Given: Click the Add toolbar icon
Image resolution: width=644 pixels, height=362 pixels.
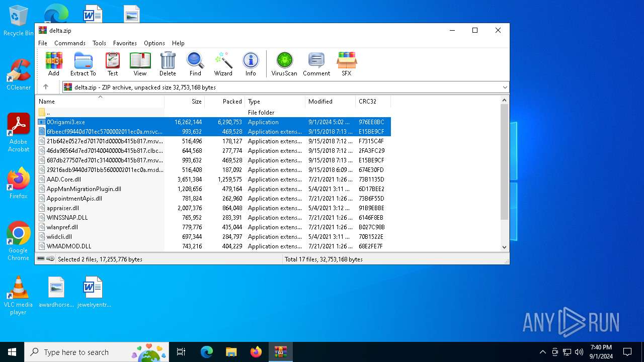Looking at the screenshot, I should tap(54, 64).
